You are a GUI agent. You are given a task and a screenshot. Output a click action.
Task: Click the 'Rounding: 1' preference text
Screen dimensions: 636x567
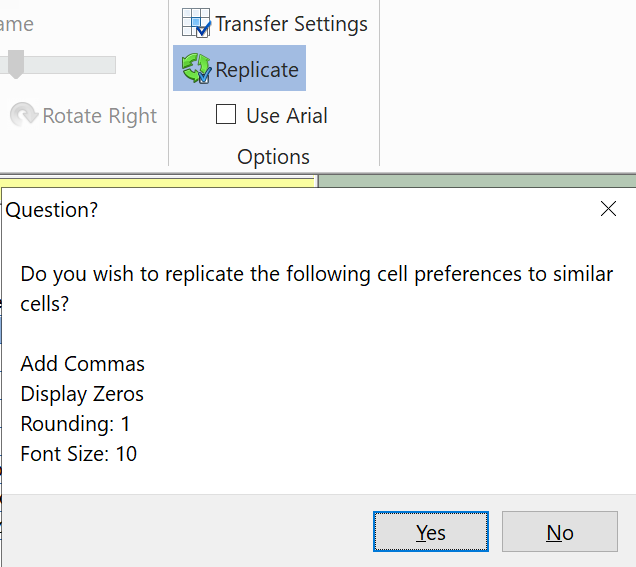75,424
